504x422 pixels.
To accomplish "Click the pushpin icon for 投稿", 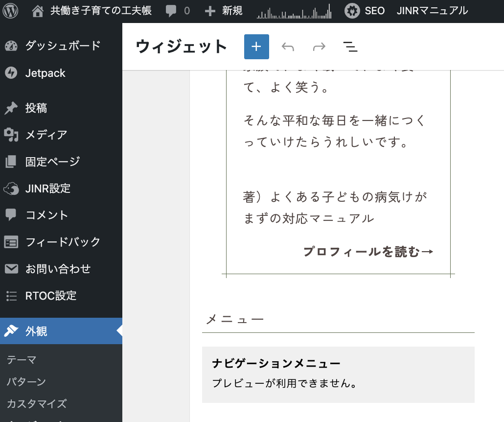I will coord(11,108).
